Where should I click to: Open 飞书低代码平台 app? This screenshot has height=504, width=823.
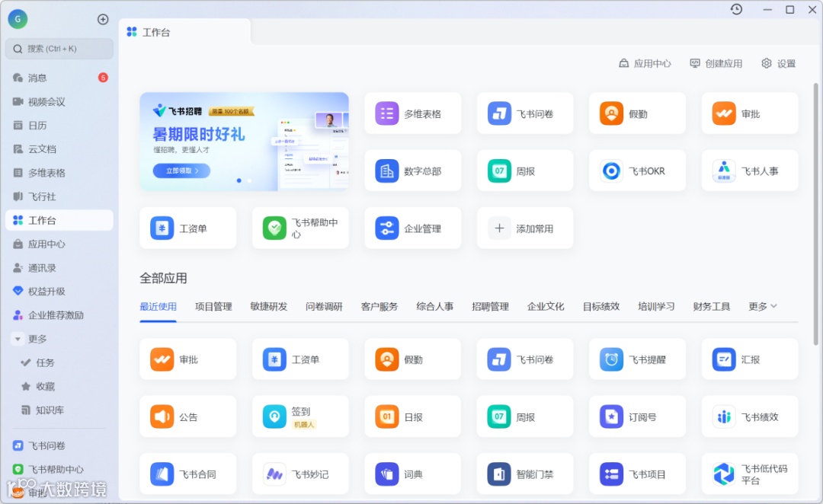click(x=750, y=474)
